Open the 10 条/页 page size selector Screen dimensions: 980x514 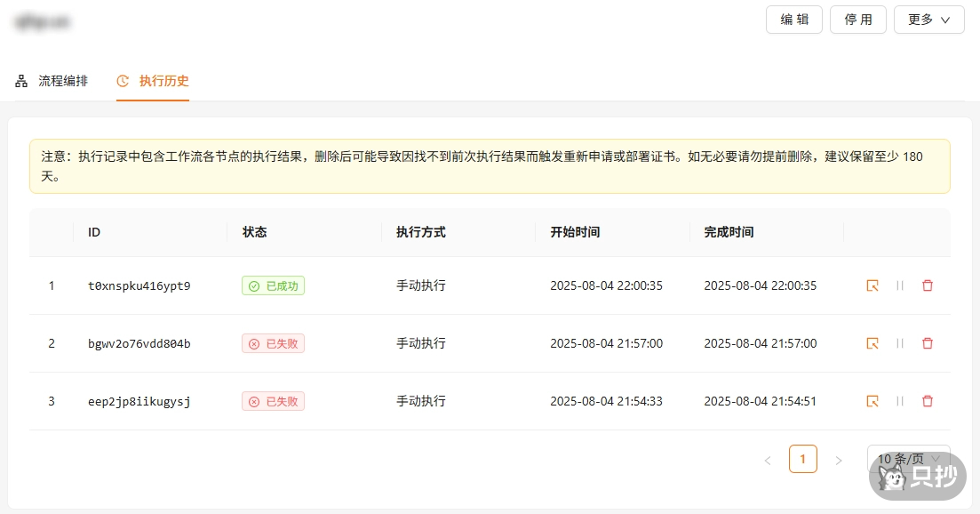click(908, 459)
